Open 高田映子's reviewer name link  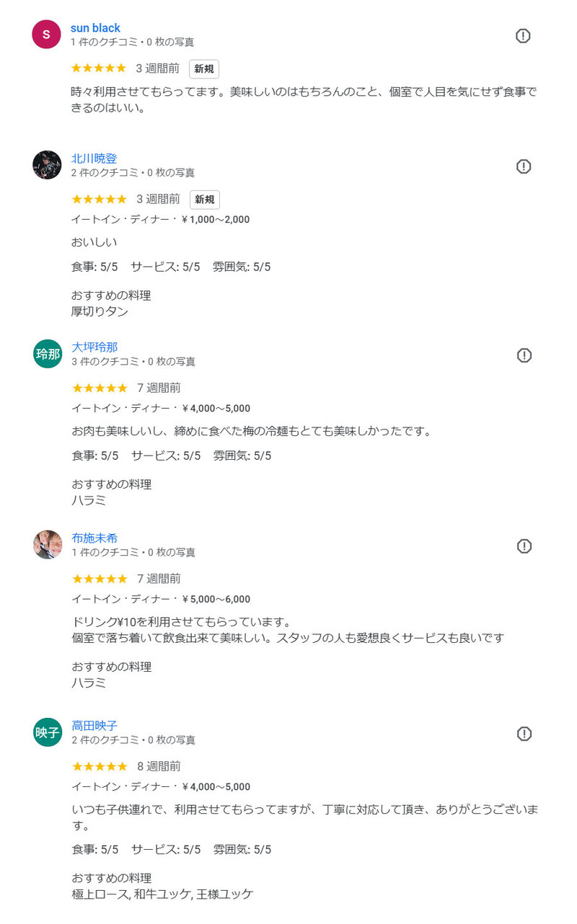click(x=94, y=726)
